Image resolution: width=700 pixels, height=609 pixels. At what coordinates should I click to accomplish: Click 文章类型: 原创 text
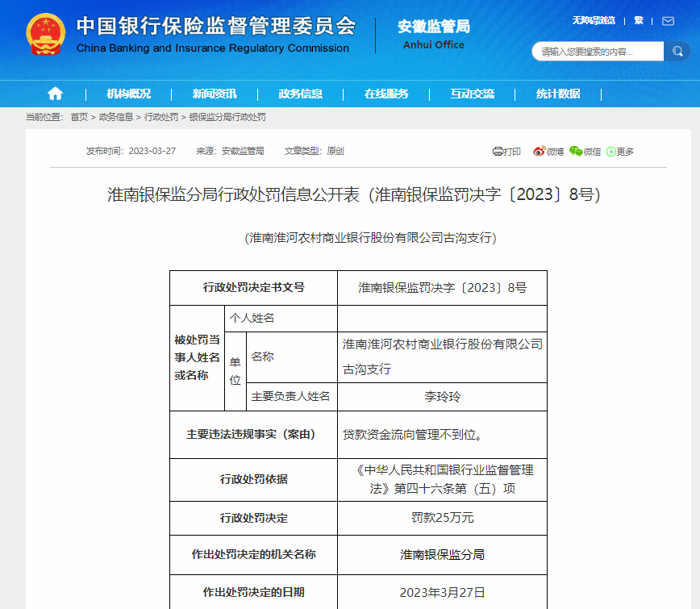[x=315, y=151]
